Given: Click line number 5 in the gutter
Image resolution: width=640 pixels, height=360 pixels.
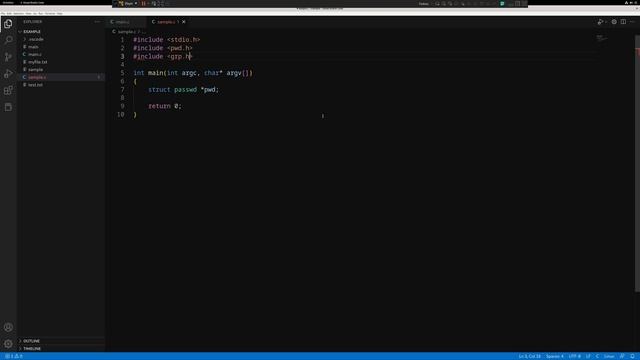Looking at the screenshot, I should tap(122, 73).
